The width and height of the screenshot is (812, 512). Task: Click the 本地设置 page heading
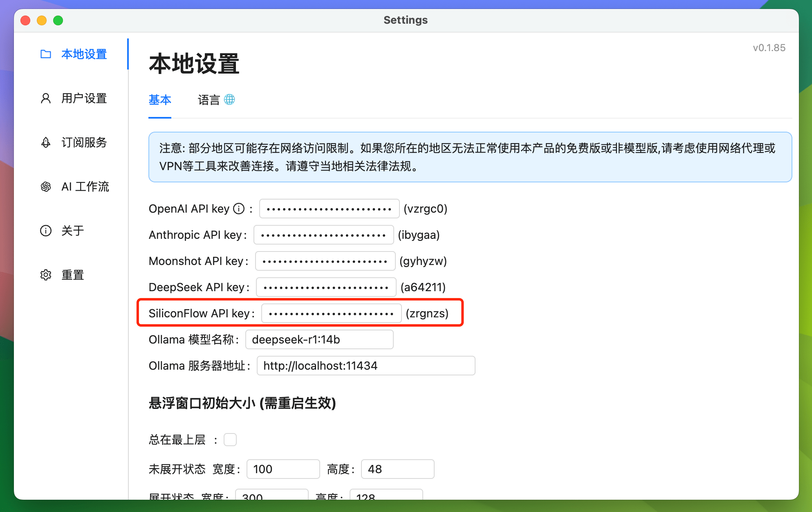click(194, 64)
